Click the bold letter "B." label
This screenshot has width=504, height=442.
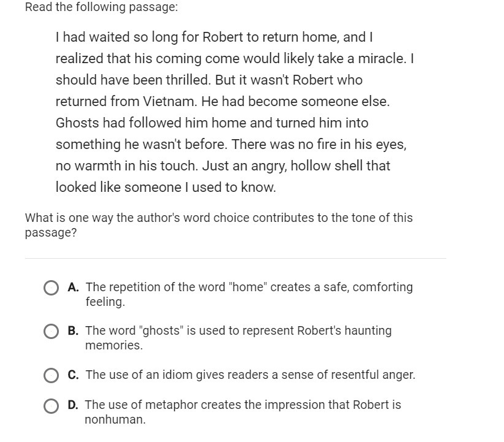(74, 331)
